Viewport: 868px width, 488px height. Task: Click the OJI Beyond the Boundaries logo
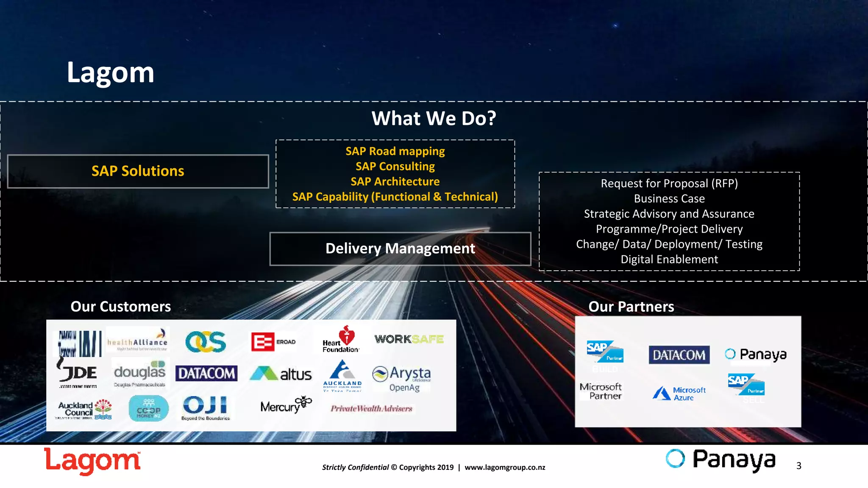point(206,408)
